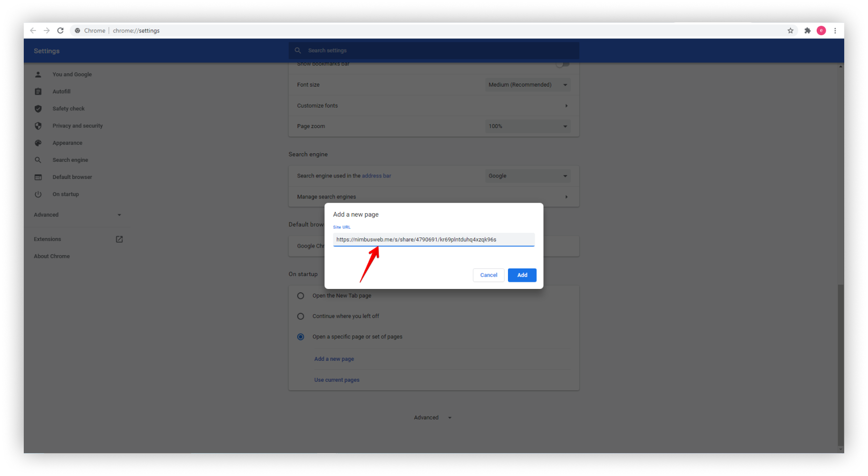Click the browser back arrow
868x476 pixels.
point(33,30)
